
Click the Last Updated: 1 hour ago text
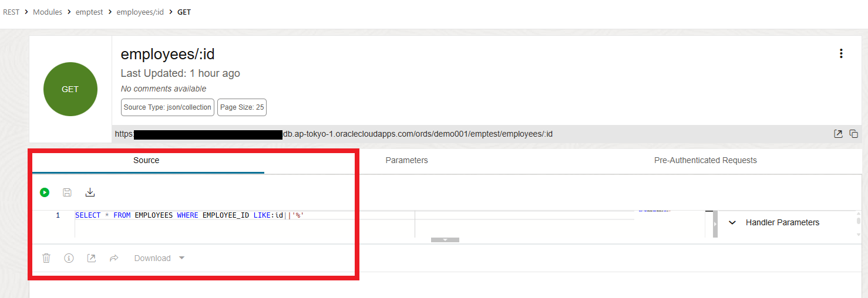point(180,73)
